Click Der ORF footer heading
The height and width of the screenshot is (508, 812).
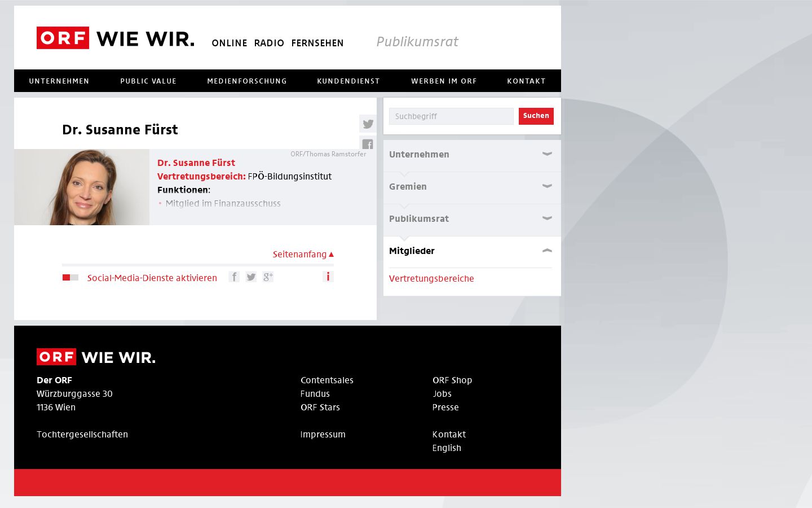[54, 380]
